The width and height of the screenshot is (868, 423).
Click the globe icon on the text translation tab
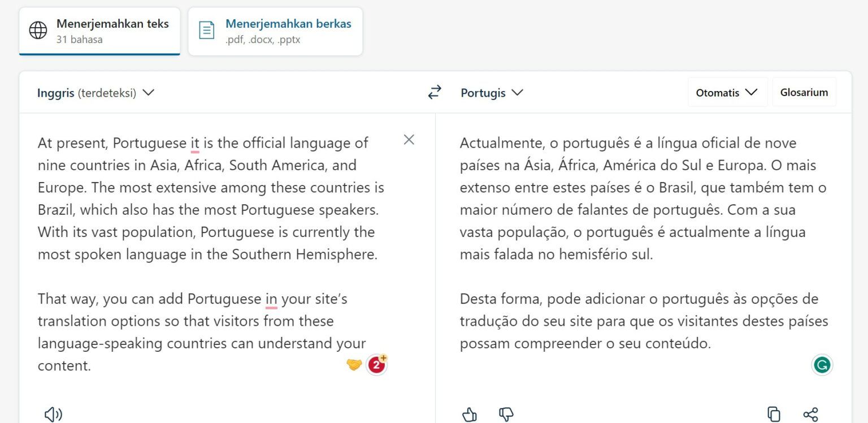[37, 31]
